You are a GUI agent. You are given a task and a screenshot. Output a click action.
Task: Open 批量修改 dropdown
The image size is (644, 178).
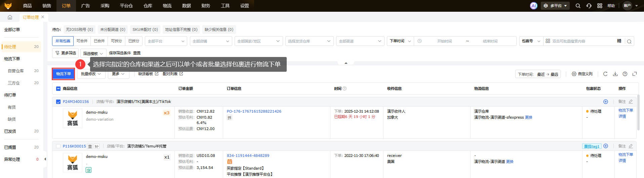coord(91,74)
